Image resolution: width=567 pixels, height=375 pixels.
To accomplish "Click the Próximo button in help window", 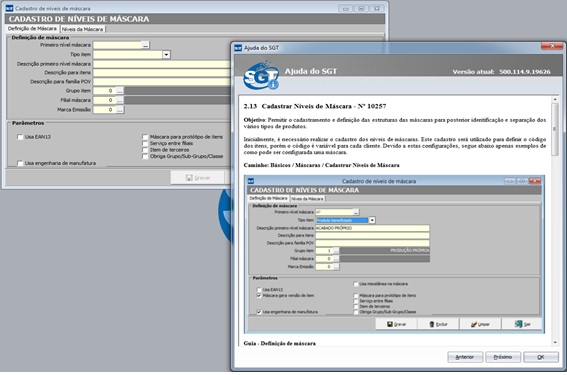I will [x=503, y=357].
